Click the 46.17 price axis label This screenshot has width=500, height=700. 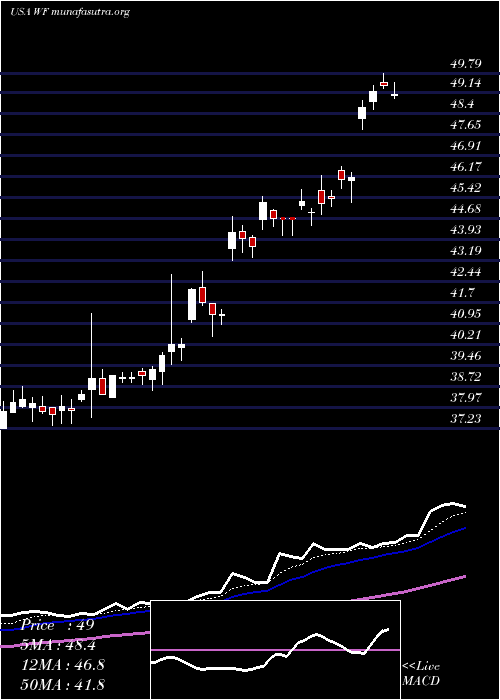click(466, 167)
